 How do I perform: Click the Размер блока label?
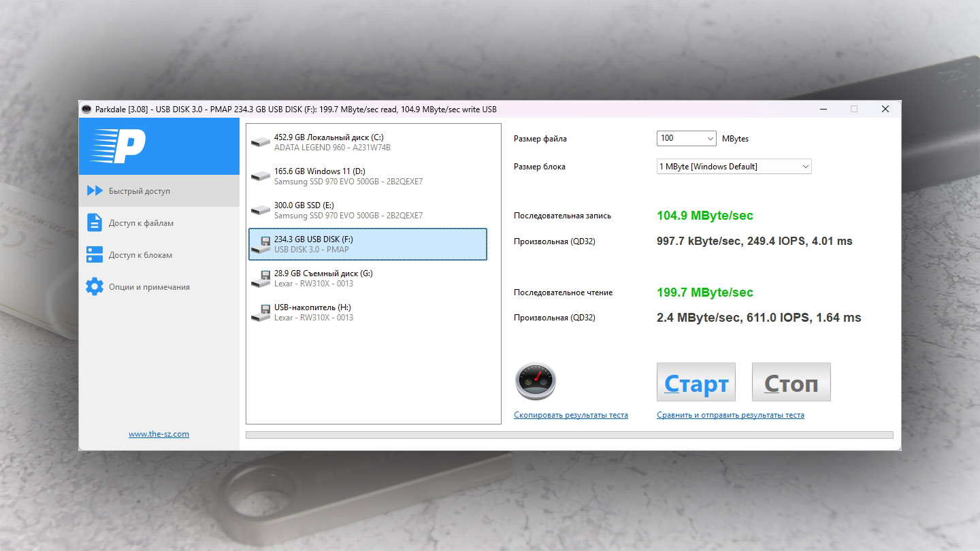pos(540,167)
